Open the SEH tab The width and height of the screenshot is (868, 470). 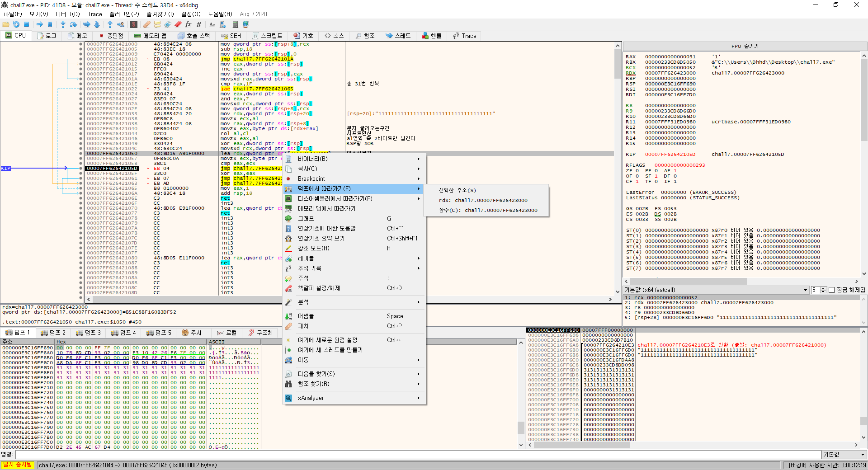[x=231, y=36]
